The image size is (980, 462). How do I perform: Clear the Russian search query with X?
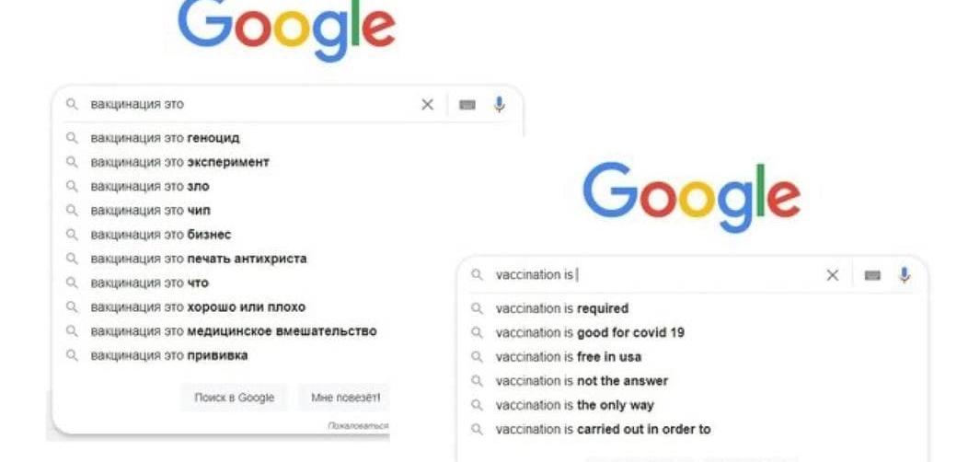point(428,104)
